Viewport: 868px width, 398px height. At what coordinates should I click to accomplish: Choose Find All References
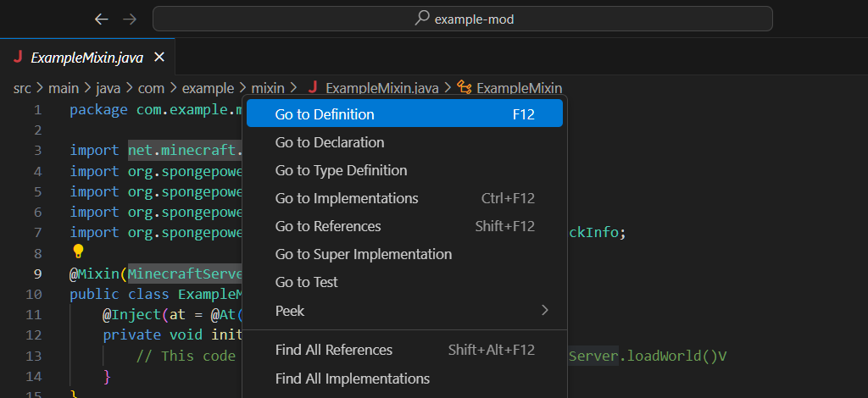tap(334, 350)
